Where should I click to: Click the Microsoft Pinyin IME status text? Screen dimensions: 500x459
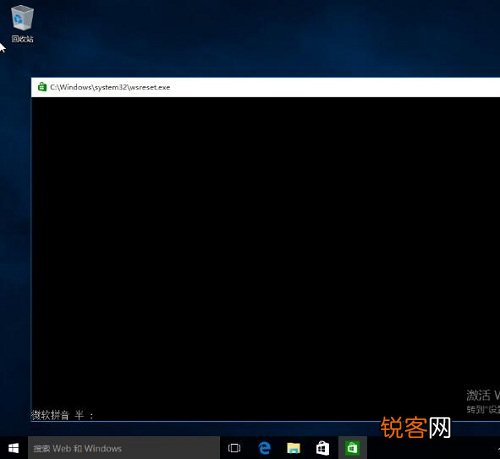point(62,415)
